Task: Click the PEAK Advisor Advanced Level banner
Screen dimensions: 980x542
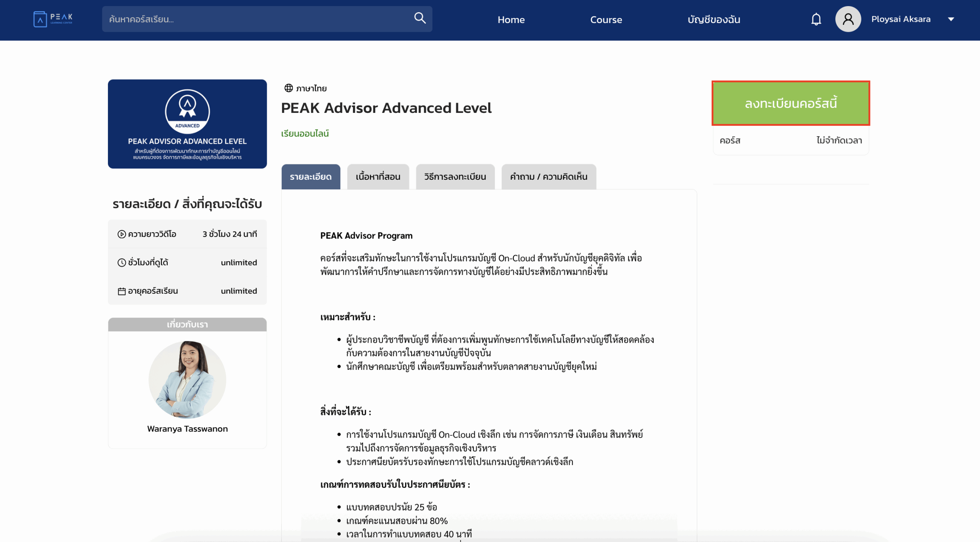Action: [187, 124]
